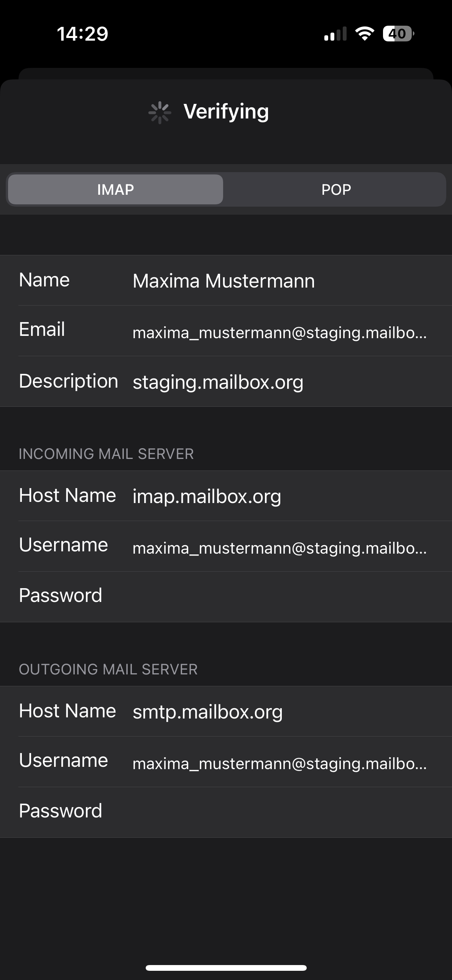Tap the home indicator bar
The height and width of the screenshot is (980, 452).
click(226, 968)
